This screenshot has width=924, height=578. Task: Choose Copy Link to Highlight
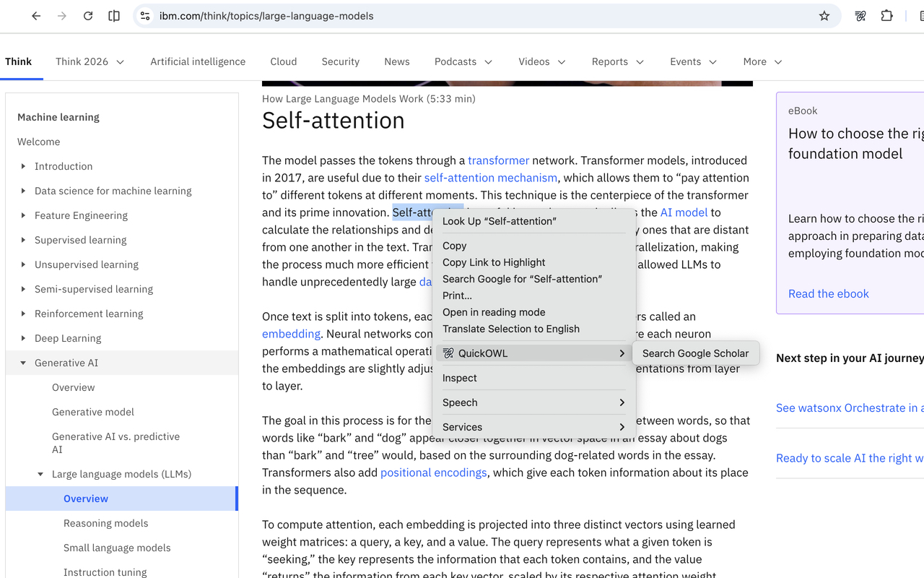534,262
